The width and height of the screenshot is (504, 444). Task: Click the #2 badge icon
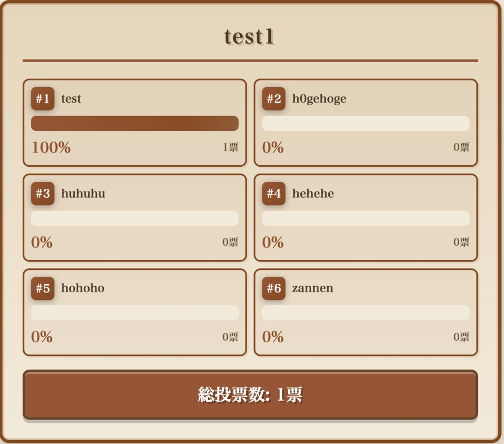click(x=274, y=99)
